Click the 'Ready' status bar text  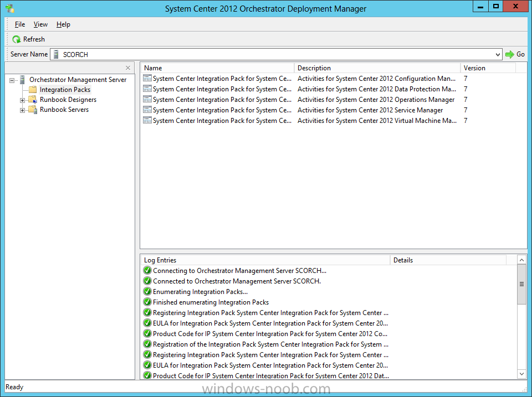click(x=14, y=387)
